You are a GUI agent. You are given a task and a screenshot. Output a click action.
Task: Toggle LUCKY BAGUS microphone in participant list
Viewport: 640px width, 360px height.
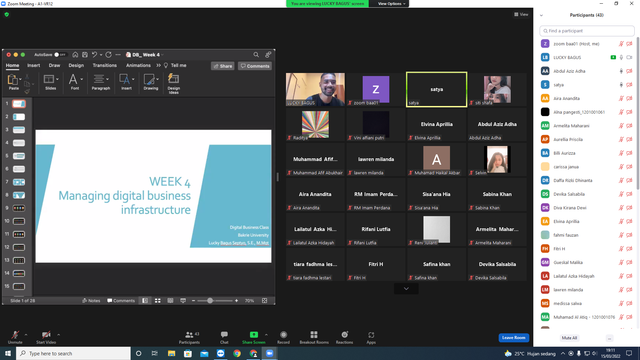tap(621, 58)
